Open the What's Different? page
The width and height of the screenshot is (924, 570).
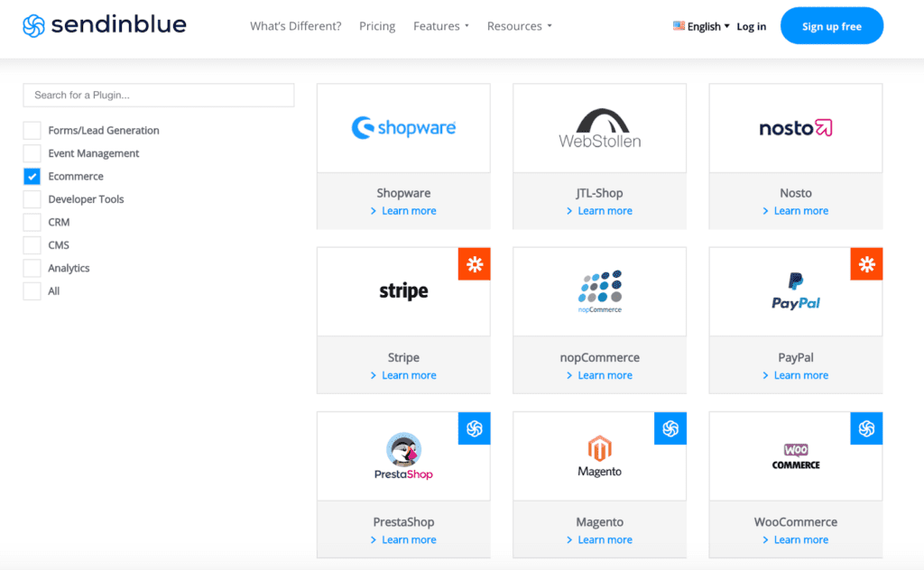coord(296,26)
